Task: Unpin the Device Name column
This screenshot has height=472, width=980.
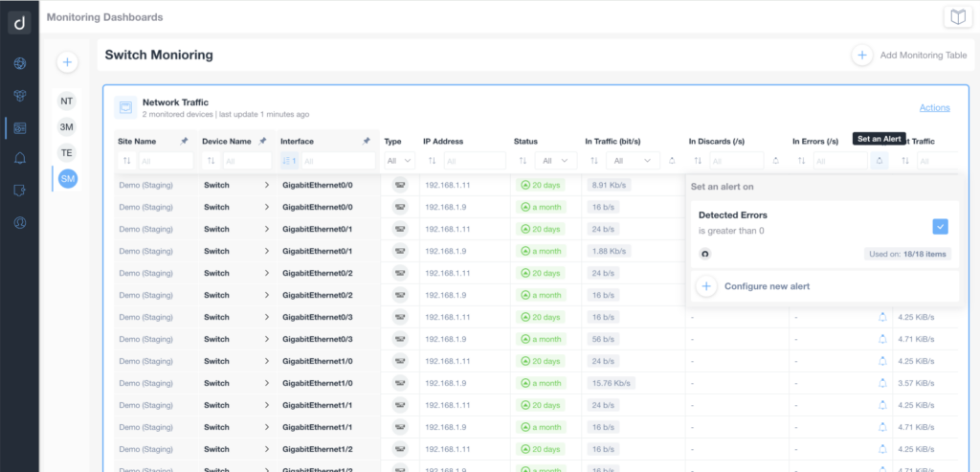Action: tap(262, 142)
